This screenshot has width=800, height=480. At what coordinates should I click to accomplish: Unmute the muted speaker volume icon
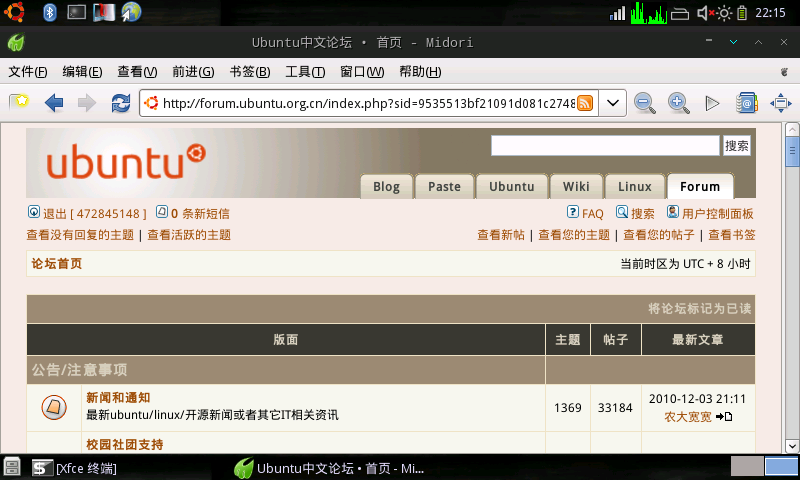point(705,13)
